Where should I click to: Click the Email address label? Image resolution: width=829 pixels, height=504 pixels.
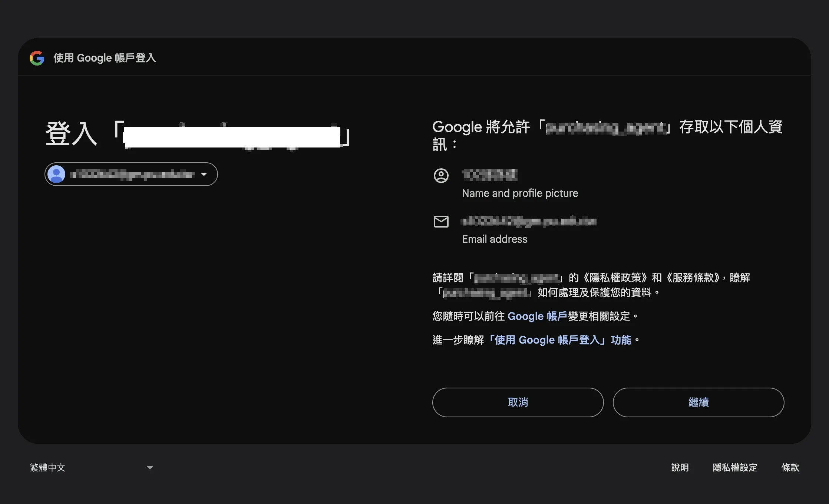tap(494, 239)
